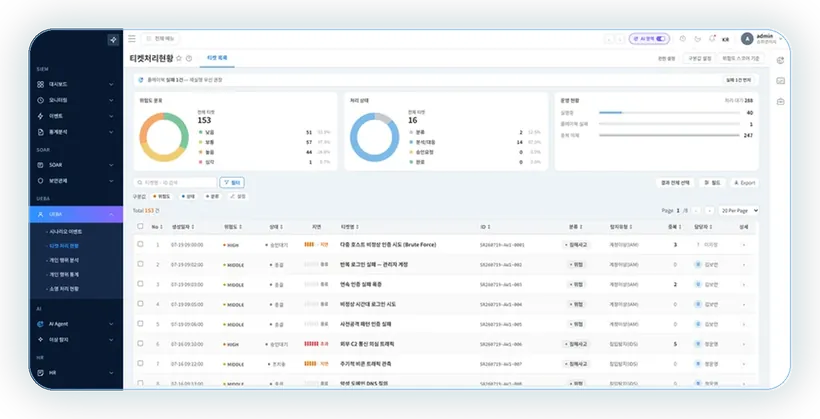This screenshot has width=820, height=419.
Task: Click the 결과 전체 선택 button
Action: tap(675, 183)
